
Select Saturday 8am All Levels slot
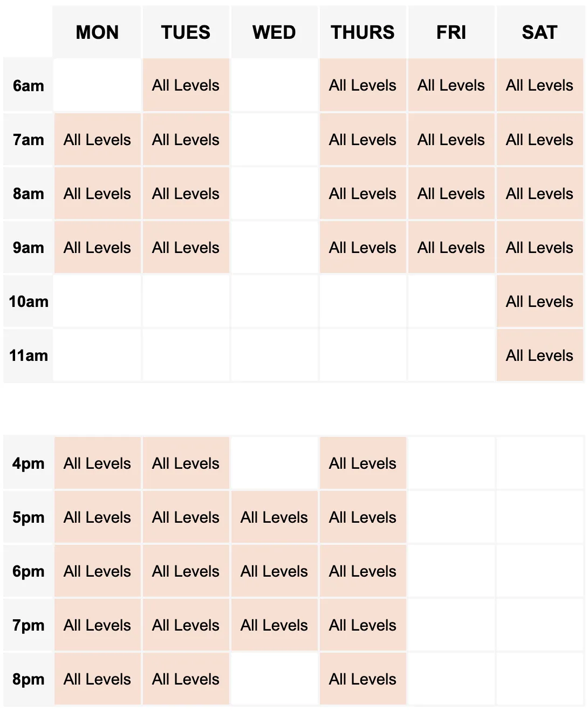click(x=539, y=194)
